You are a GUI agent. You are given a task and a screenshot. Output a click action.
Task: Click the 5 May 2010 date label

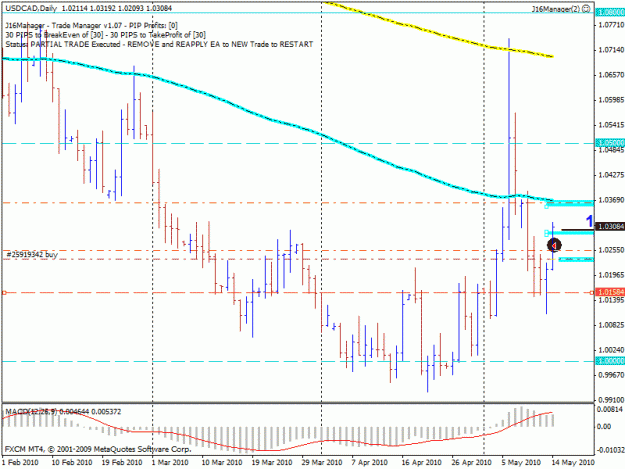click(x=521, y=463)
